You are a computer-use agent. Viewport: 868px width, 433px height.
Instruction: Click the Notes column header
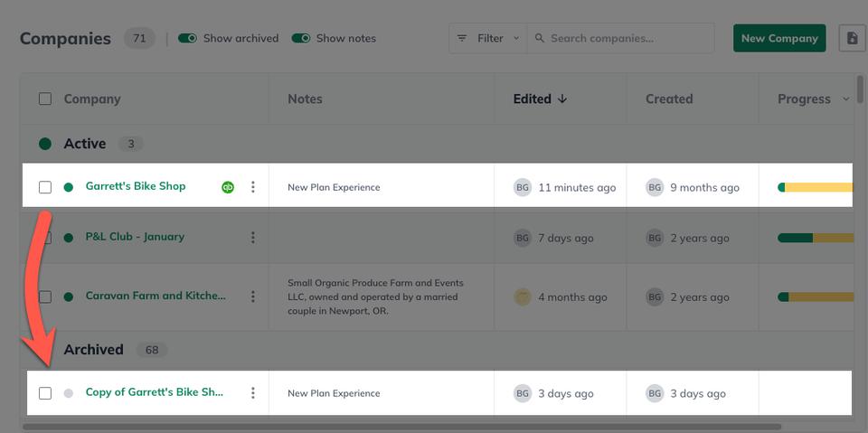305,99
